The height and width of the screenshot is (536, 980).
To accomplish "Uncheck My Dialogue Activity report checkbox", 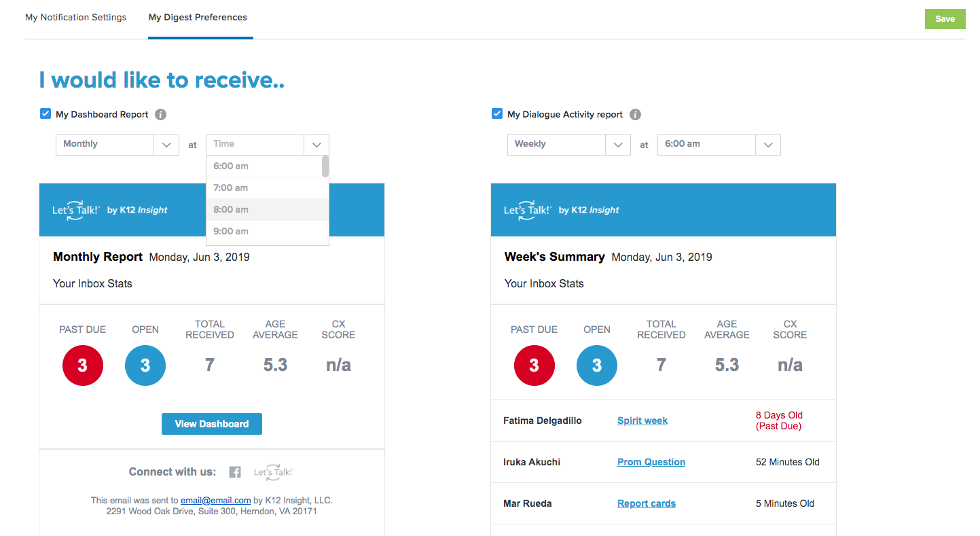I will pyautogui.click(x=497, y=114).
